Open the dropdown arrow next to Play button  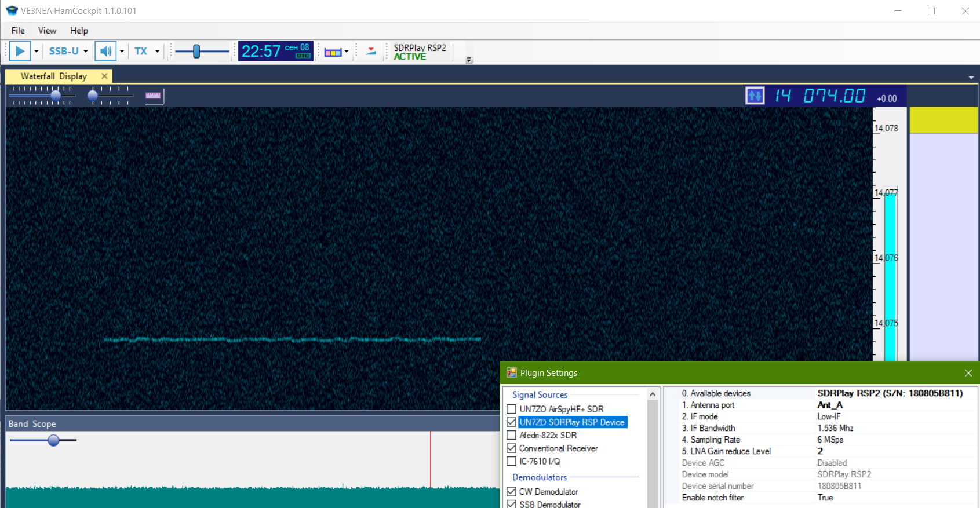[x=36, y=51]
